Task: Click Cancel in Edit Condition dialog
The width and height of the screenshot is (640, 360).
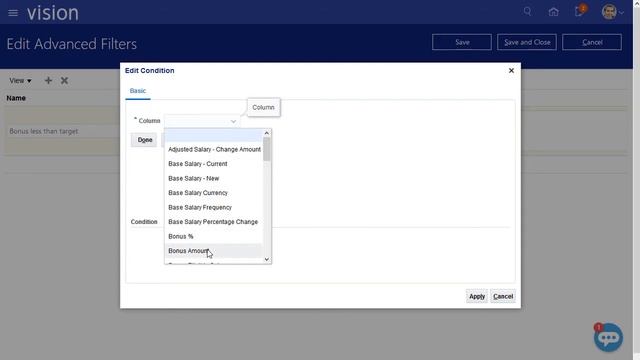Action: point(503,296)
